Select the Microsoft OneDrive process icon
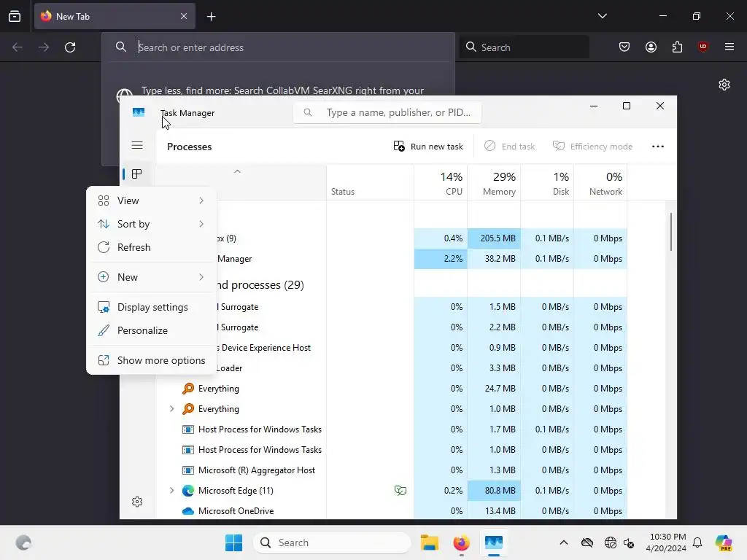 (188, 511)
